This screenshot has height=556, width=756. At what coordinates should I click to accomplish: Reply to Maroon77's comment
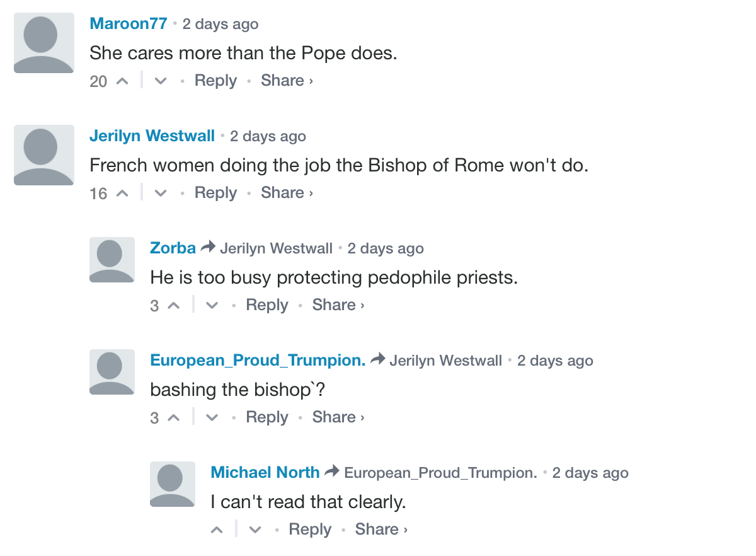coord(215,81)
